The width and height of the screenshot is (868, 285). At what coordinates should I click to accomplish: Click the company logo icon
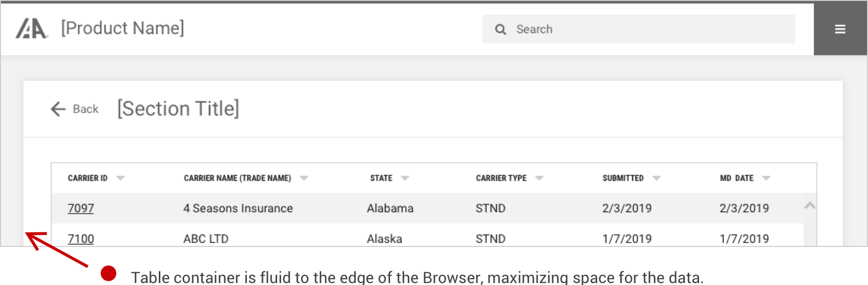pyautogui.click(x=32, y=28)
